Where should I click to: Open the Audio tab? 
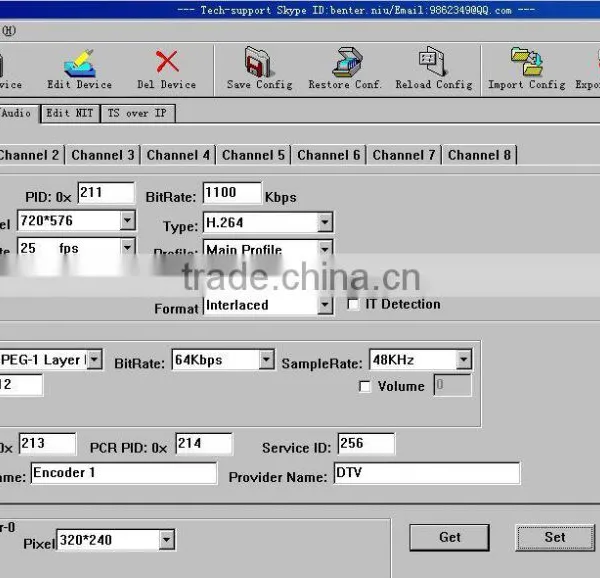(19, 113)
